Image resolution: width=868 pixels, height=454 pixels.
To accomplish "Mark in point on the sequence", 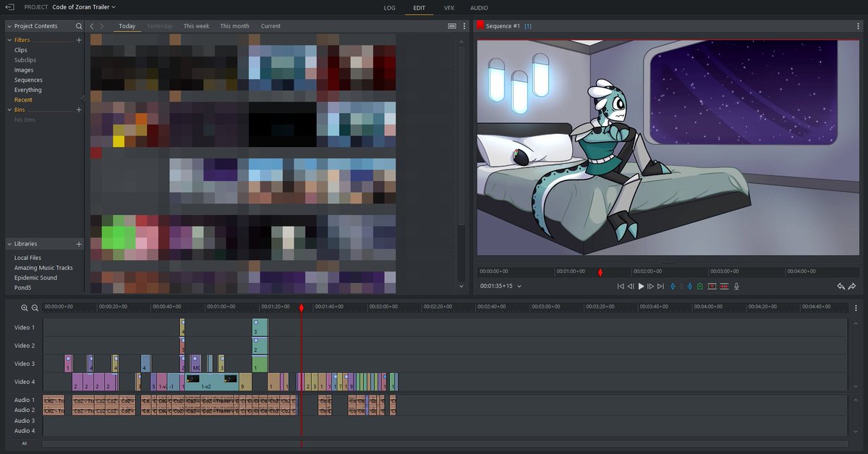I will (x=673, y=287).
